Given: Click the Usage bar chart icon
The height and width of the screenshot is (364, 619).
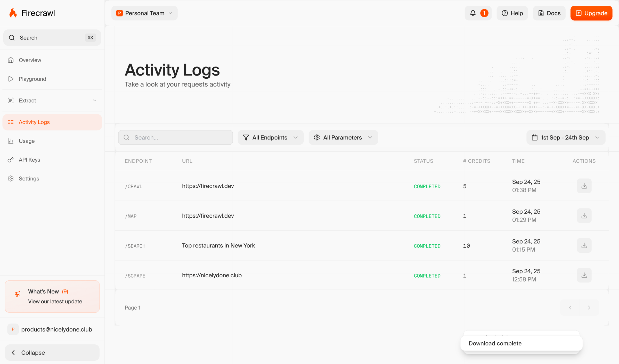Looking at the screenshot, I should click(11, 141).
